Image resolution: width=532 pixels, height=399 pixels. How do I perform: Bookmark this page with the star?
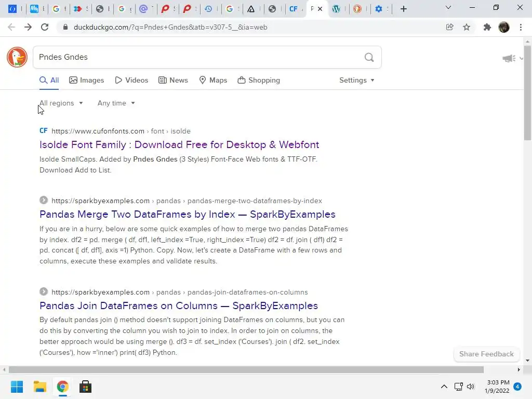[467, 27]
